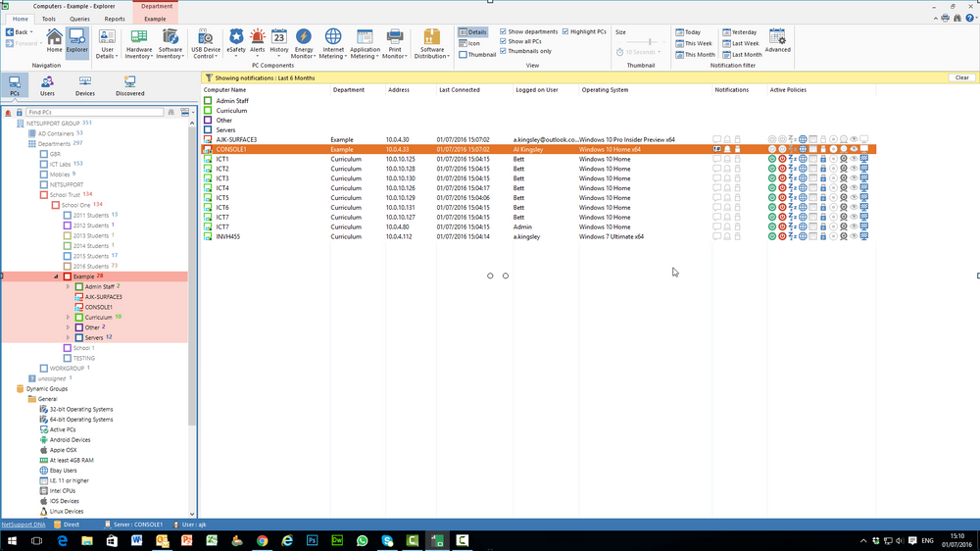Open the Tools ribbon tab
The width and height of the screenshot is (980, 551).
(49, 19)
